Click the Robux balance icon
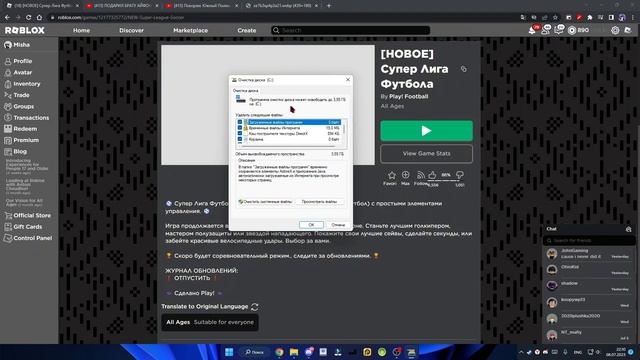 (572, 30)
